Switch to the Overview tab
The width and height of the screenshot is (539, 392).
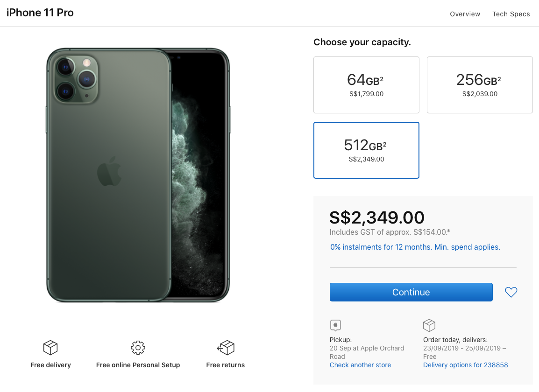(x=465, y=14)
